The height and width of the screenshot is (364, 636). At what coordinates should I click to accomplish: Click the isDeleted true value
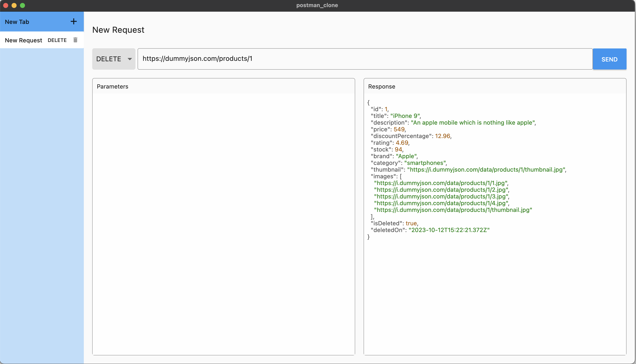(411, 223)
